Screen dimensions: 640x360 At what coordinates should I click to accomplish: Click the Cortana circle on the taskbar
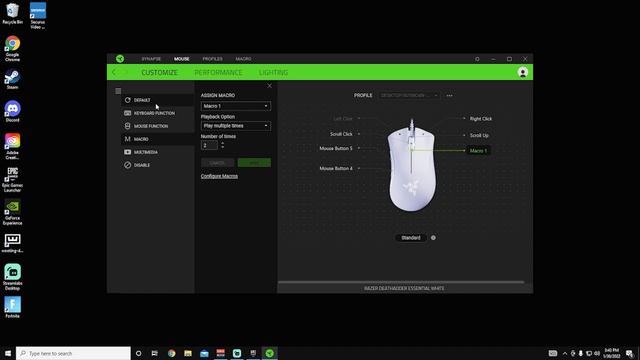pyautogui.click(x=138, y=353)
